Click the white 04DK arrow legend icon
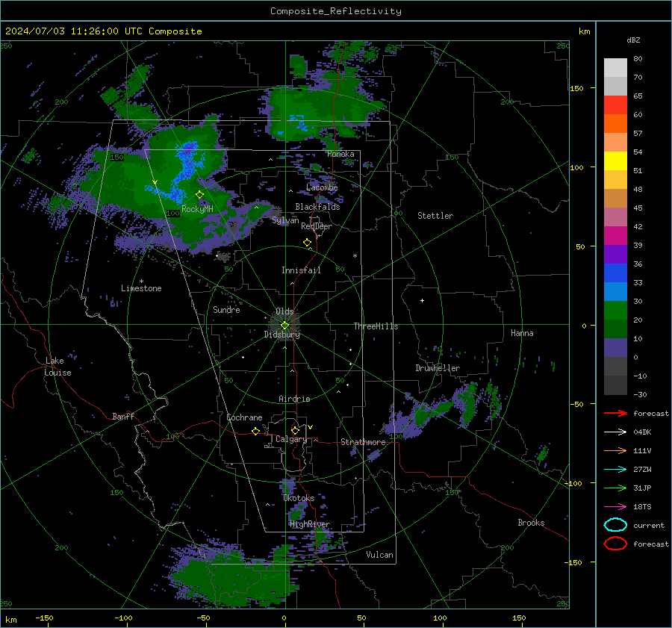672x628 pixels. (x=615, y=432)
